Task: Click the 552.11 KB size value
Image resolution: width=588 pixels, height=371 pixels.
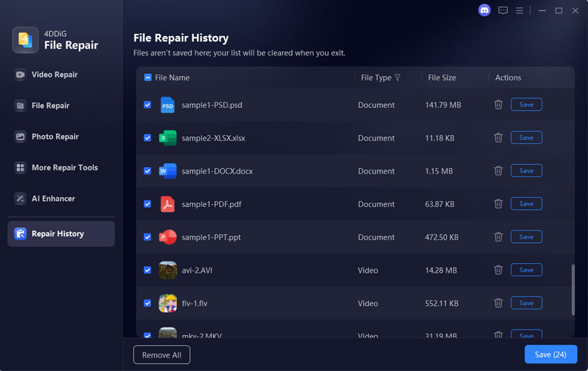Action: tap(441, 303)
